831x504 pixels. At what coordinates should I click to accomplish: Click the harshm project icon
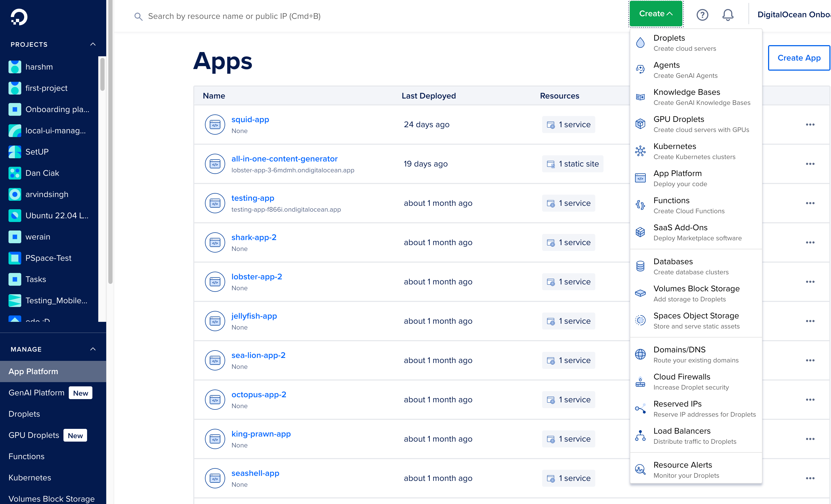(15, 67)
